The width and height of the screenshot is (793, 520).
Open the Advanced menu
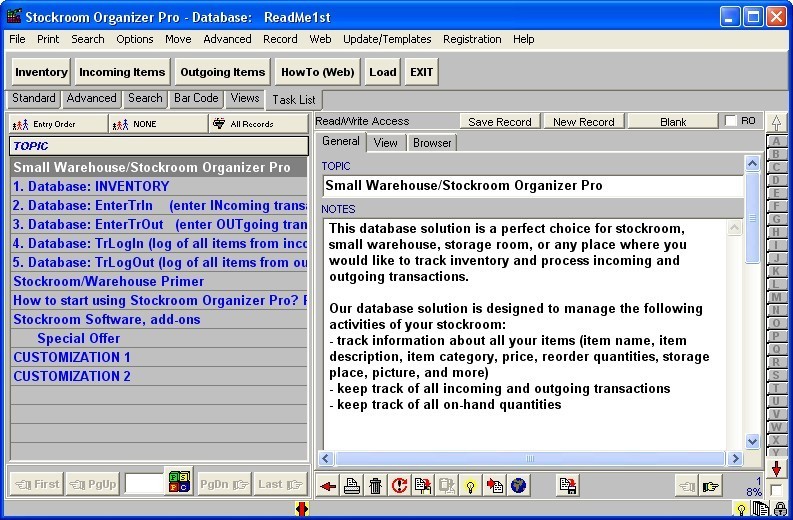click(227, 39)
